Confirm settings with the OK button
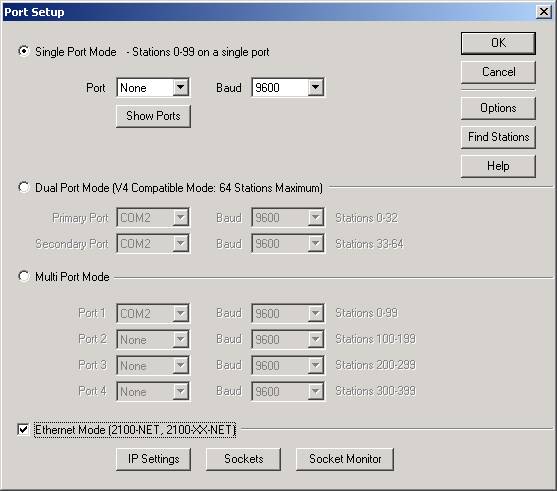The height and width of the screenshot is (491, 557). [498, 43]
